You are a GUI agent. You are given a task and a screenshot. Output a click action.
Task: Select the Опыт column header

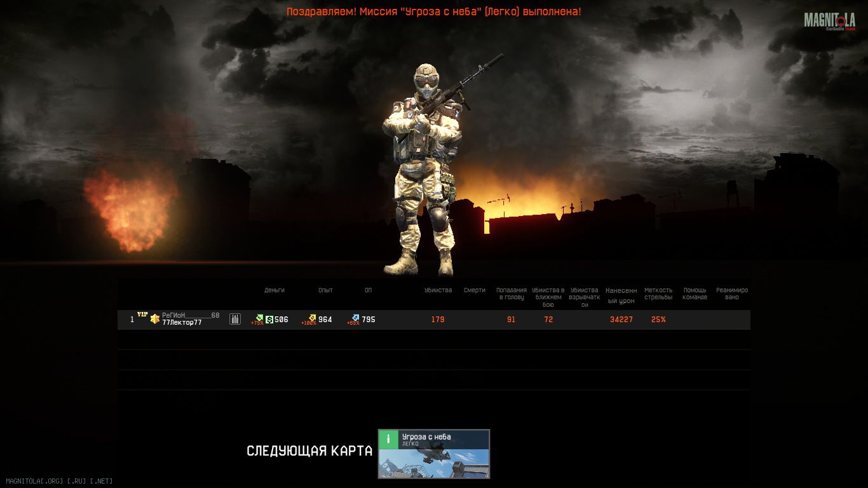click(325, 290)
